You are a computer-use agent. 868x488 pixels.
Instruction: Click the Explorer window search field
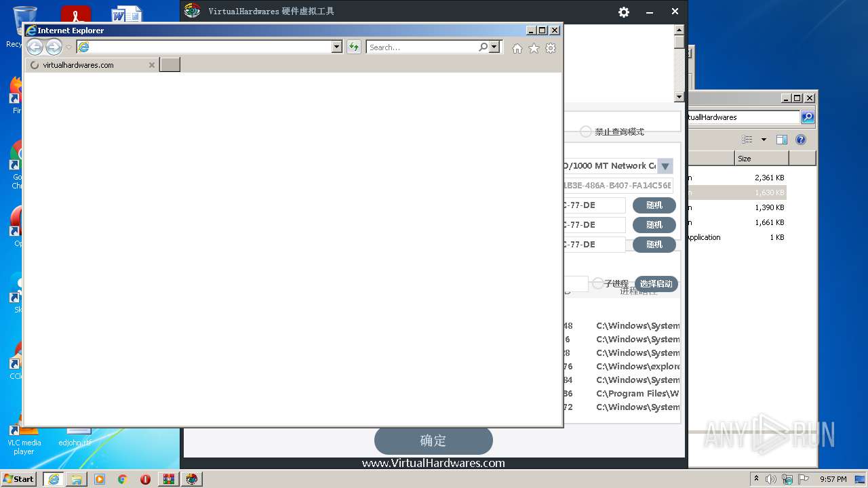click(743, 117)
